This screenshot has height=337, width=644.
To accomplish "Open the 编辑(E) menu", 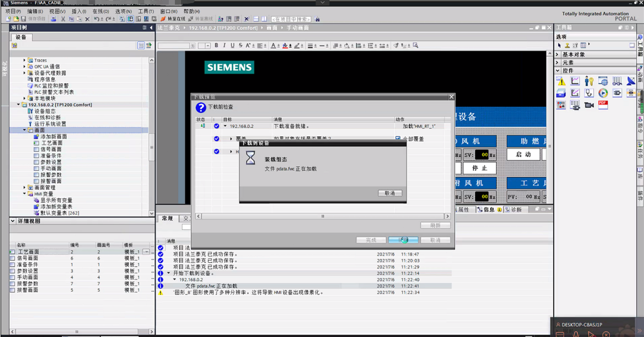I will 35,11.
